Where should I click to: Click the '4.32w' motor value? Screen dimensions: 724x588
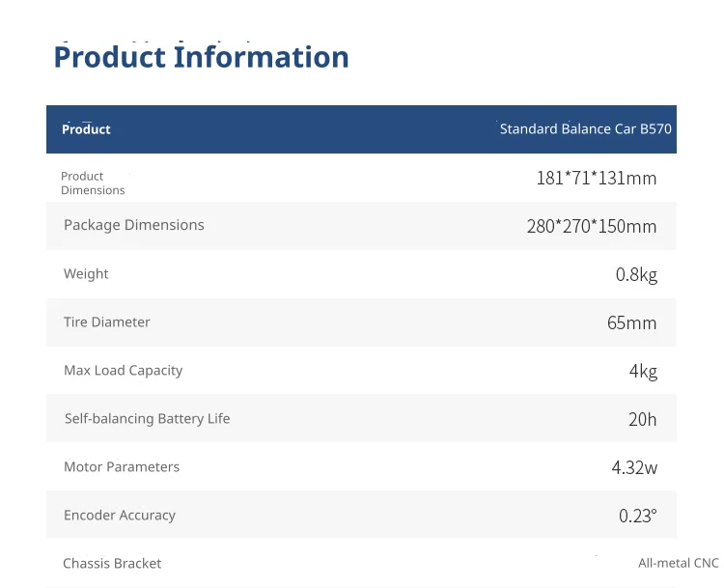pos(634,467)
